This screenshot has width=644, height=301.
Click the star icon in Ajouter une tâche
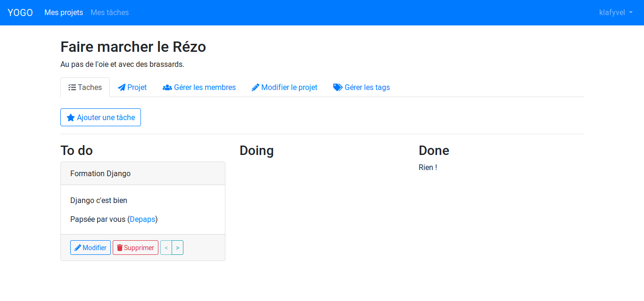tap(71, 118)
